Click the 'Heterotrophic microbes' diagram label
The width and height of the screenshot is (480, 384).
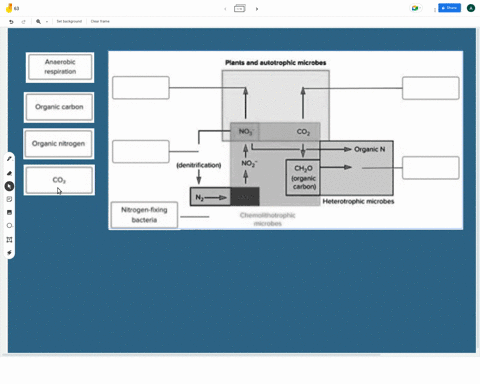[x=358, y=201]
